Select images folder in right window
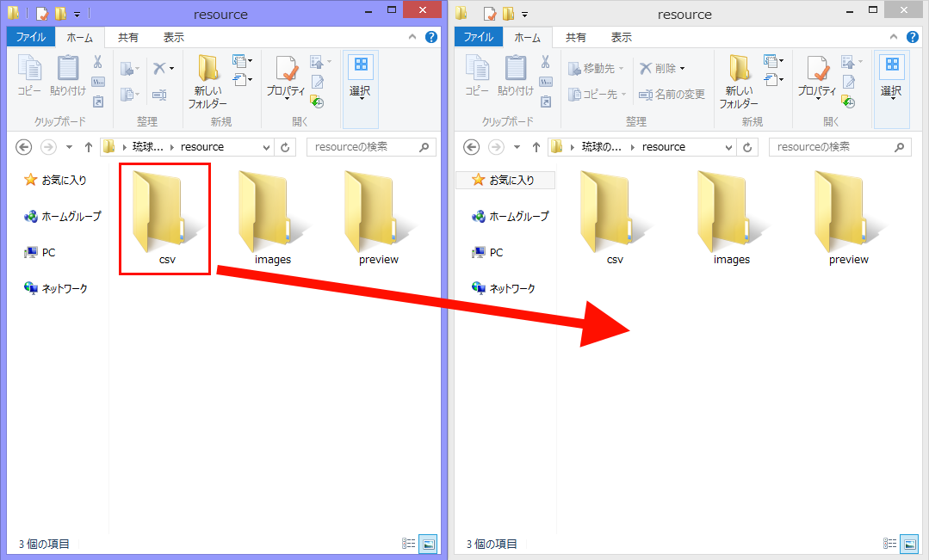 pos(732,218)
